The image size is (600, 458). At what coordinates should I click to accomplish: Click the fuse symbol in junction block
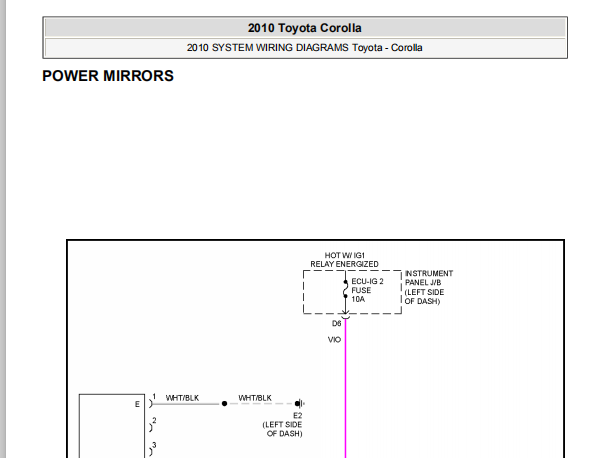point(345,289)
